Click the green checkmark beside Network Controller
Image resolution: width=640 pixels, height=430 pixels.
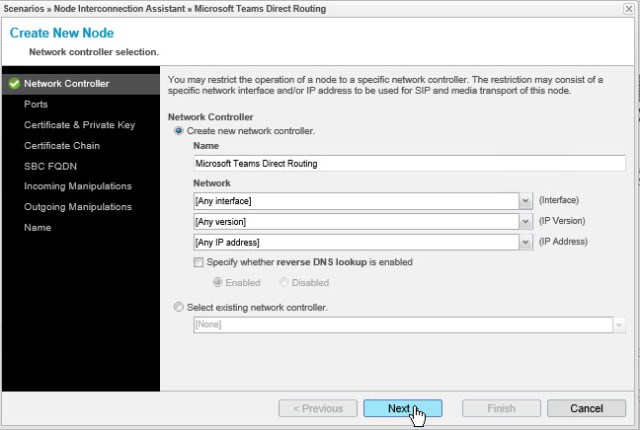tap(13, 84)
